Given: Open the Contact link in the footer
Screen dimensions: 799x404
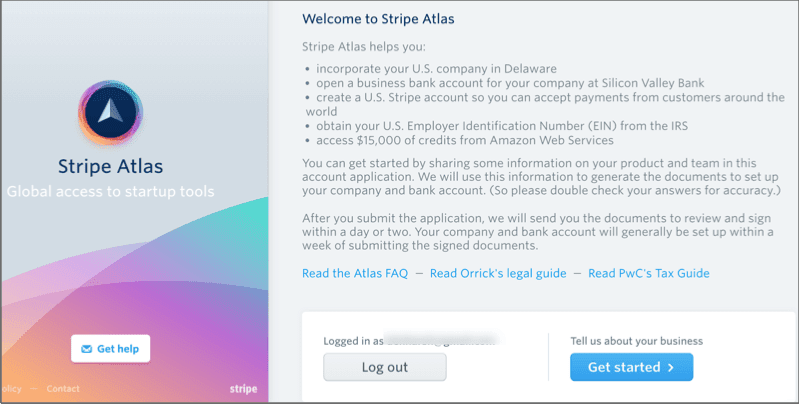Looking at the screenshot, I should click(63, 389).
